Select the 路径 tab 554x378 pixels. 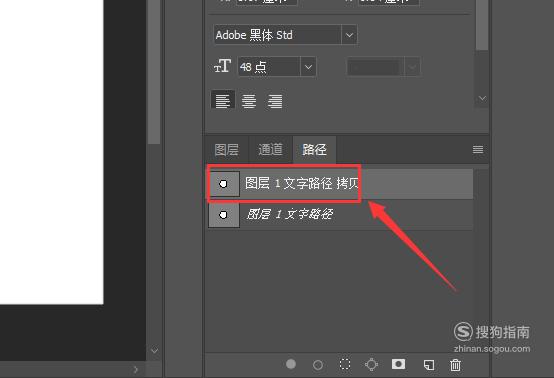314,149
